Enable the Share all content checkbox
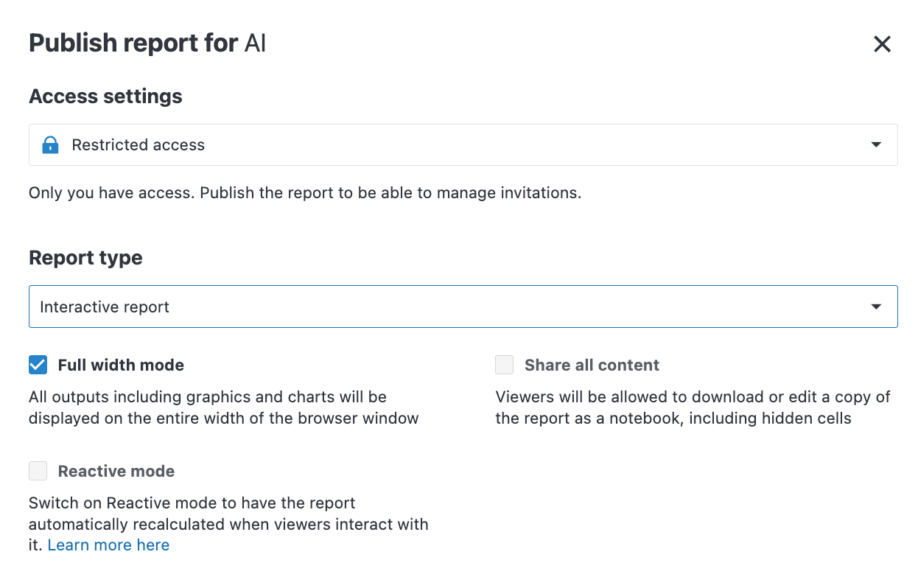The image size is (918, 588). [x=505, y=364]
